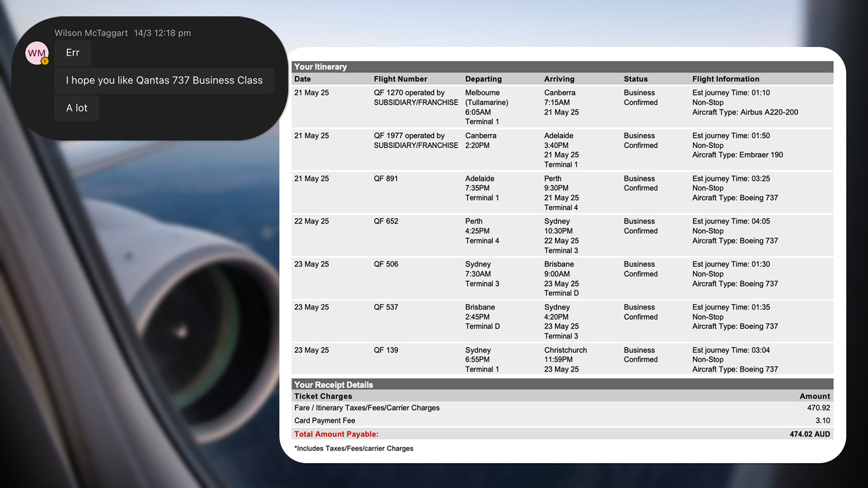The width and height of the screenshot is (868, 488).
Task: Click the Sydney 10:30PM arriving cell
Action: (561, 236)
